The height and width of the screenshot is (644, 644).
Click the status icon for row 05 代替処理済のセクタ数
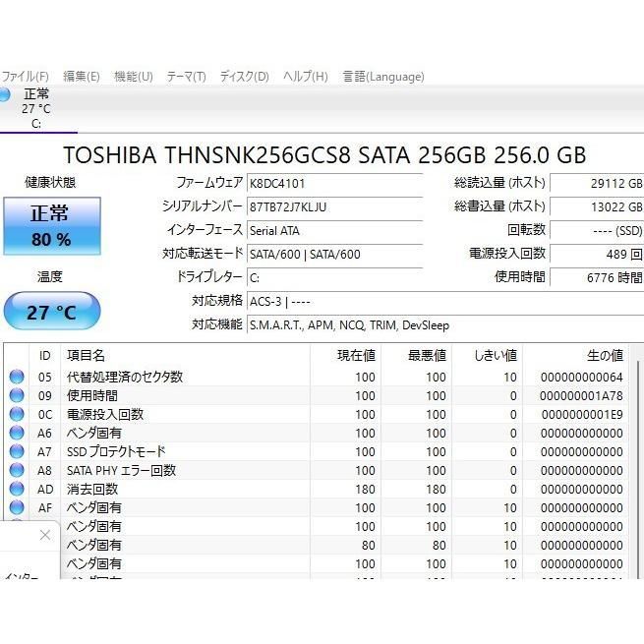(17, 377)
